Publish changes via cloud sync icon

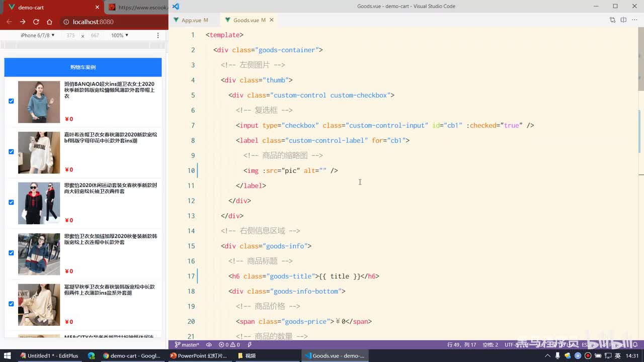tap(209, 345)
